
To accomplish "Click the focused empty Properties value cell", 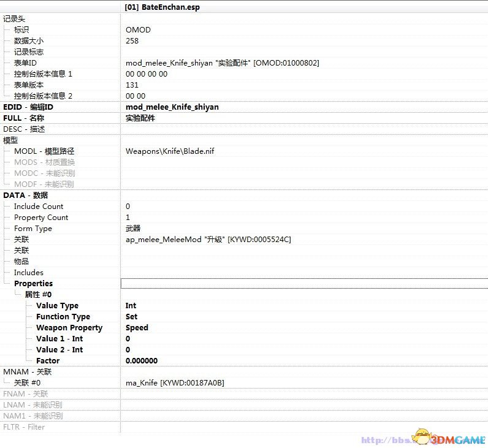I will tap(304, 283).
